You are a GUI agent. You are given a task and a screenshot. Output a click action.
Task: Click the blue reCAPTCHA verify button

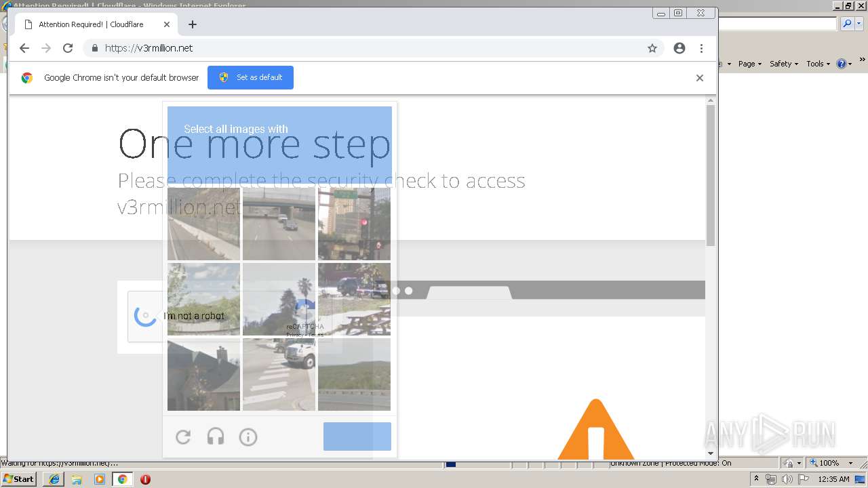click(x=357, y=436)
